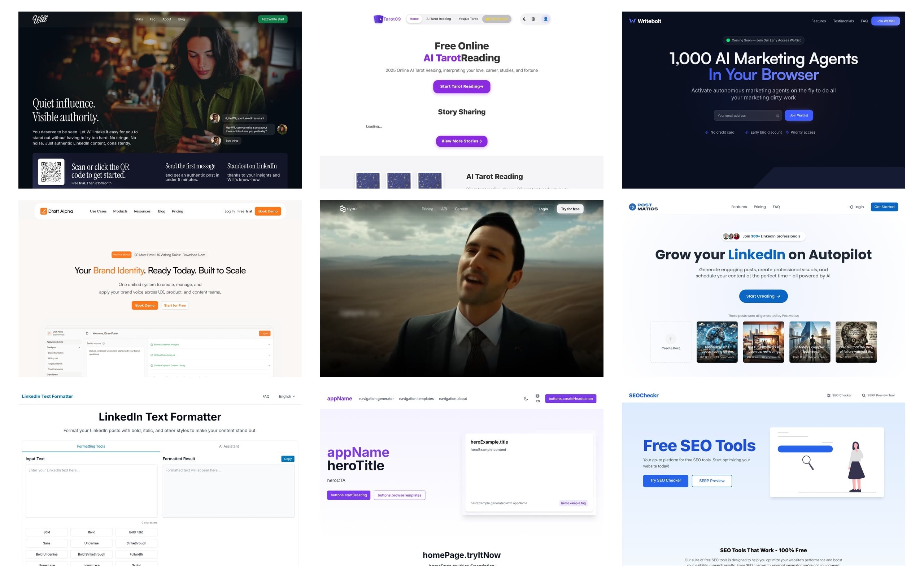Open Testimonials in Writebolt navigation
Image resolution: width=924 pixels, height=578 pixels.
coord(843,21)
